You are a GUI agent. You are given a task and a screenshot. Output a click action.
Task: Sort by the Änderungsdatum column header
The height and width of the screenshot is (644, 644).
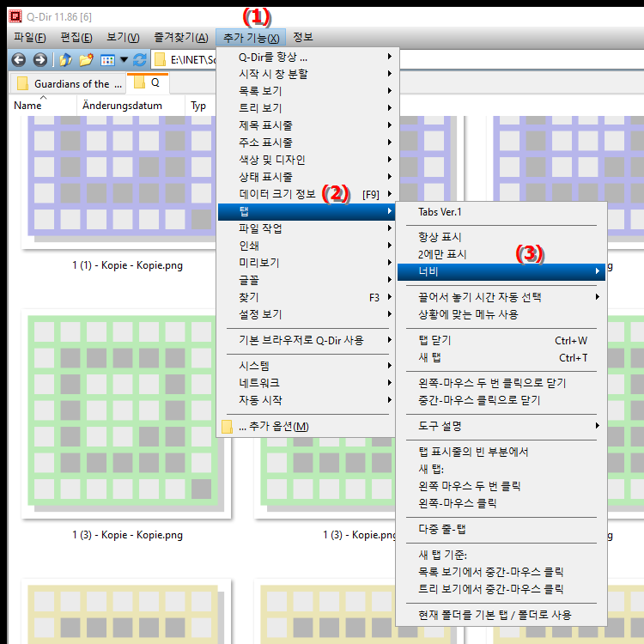[131, 106]
